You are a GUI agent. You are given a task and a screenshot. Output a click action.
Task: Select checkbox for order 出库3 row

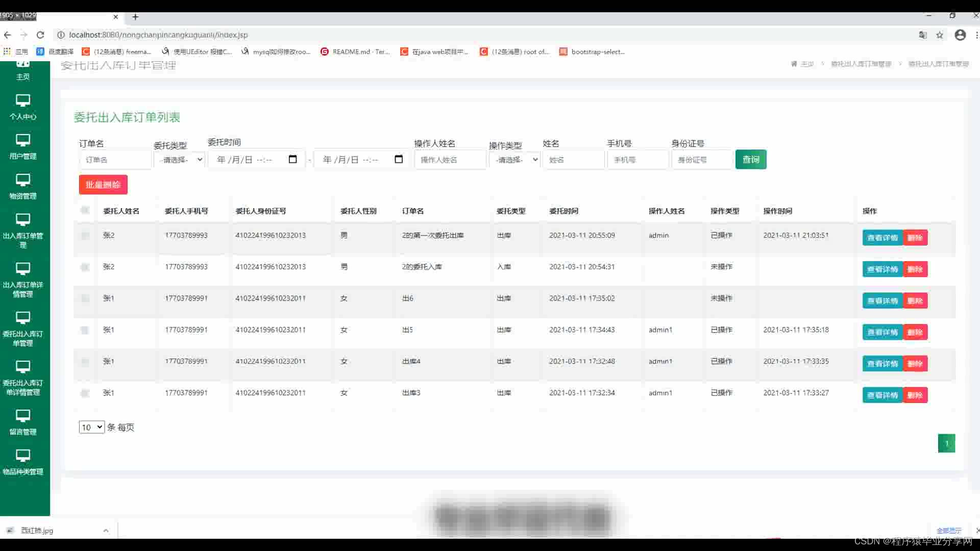coord(85,393)
